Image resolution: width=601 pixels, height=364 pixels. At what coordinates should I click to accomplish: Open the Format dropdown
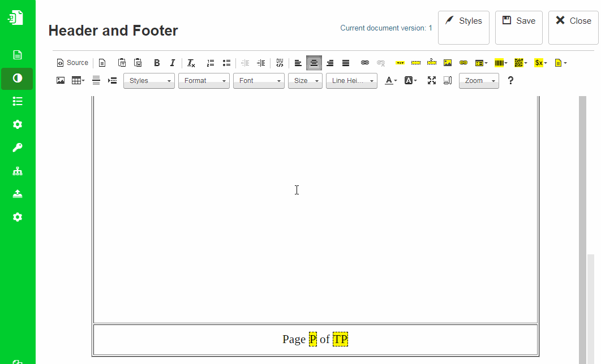204,81
